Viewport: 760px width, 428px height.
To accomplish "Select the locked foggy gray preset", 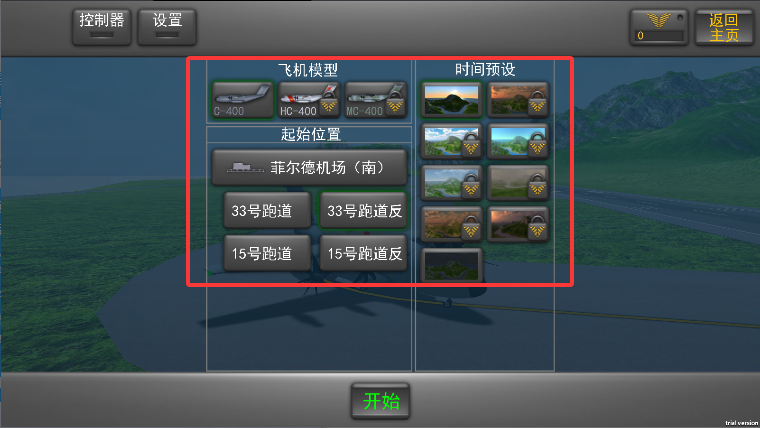I will tap(518, 183).
